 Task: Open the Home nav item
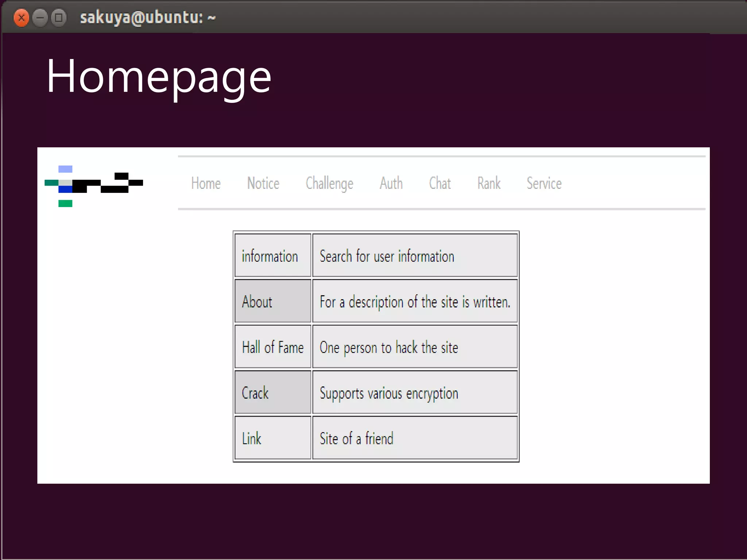click(x=206, y=183)
